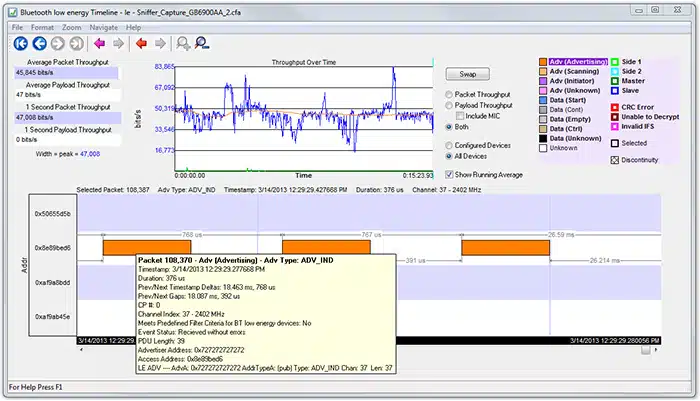700x401 pixels.
Task: Click the grey last packet circular icon
Action: click(x=77, y=43)
